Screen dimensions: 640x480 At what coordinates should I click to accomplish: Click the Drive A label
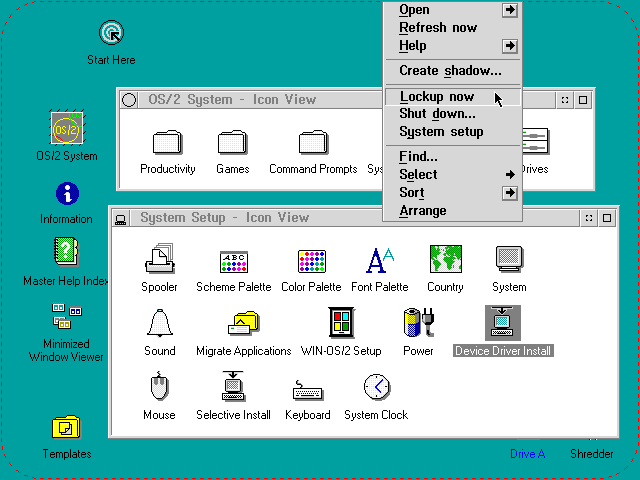pyautogui.click(x=527, y=454)
